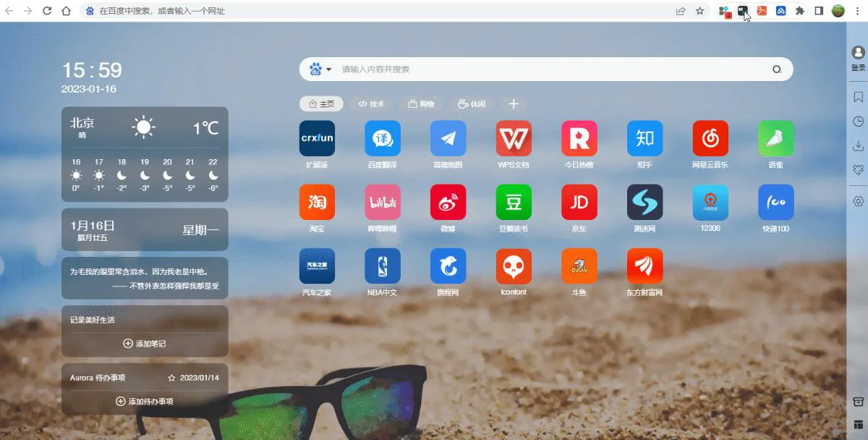Share this page from the address bar
This screenshot has height=440, width=868.
coord(681,11)
